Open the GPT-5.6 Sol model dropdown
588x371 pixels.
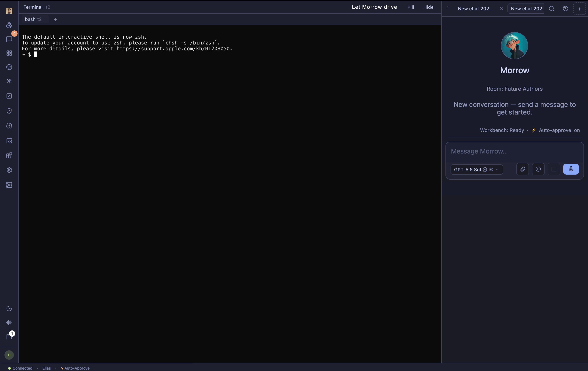477,170
